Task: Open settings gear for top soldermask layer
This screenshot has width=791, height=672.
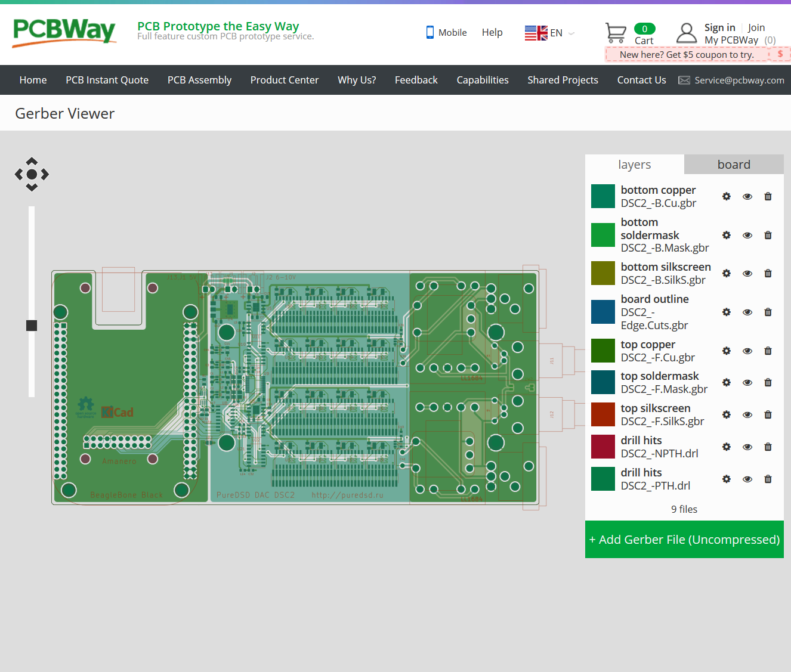Action: 726,382
